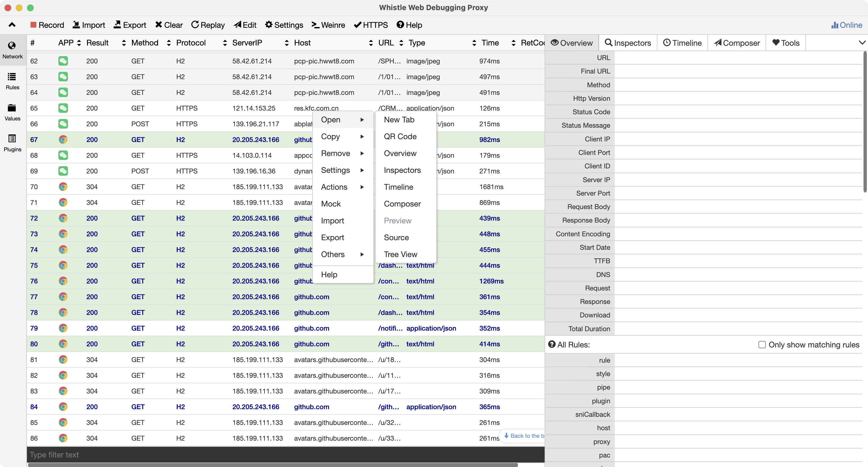The image size is (868, 467).
Task: Sort by the Protocol column arrows
Action: click(225, 43)
